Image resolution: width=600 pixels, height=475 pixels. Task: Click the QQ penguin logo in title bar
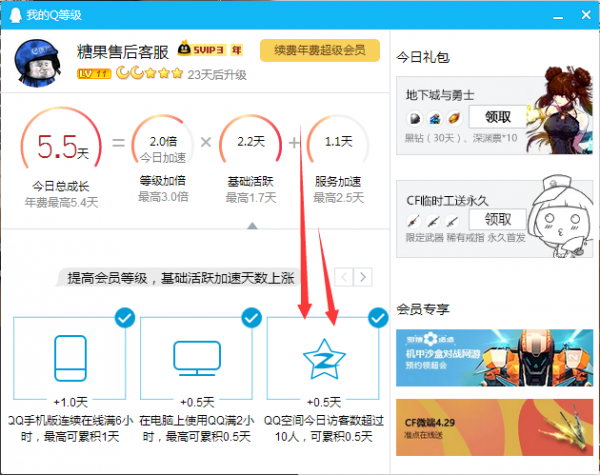click(15, 15)
